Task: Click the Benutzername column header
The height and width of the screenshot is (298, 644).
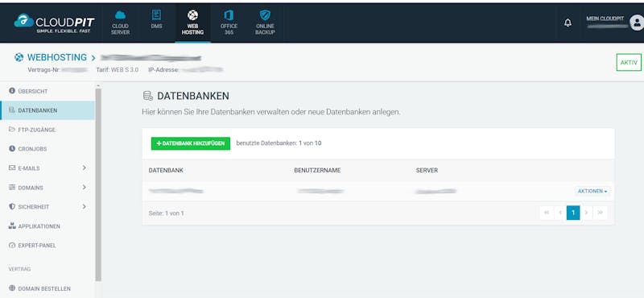Action: point(317,170)
